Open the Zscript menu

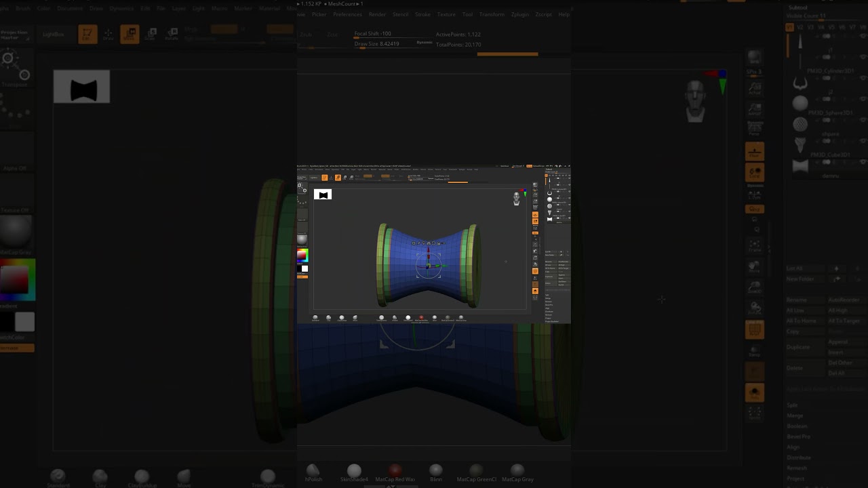coord(543,14)
